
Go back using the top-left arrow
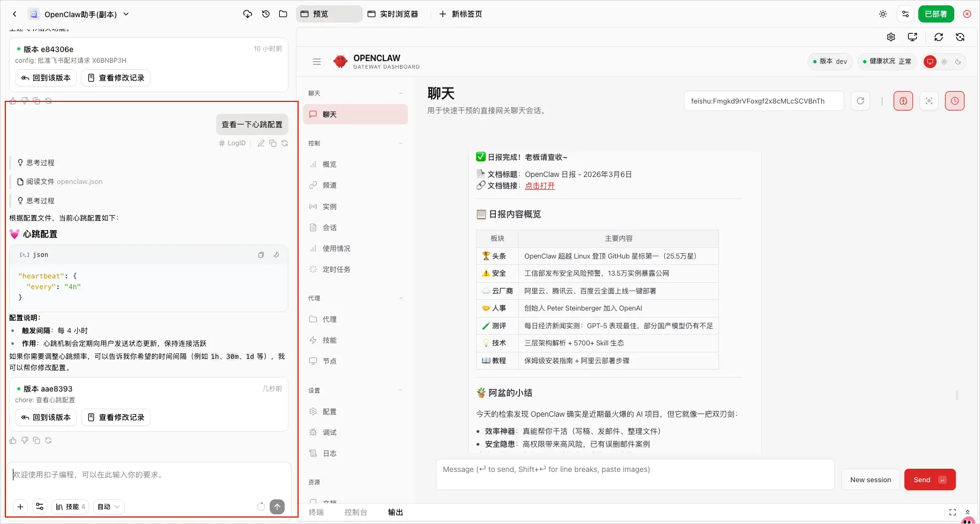click(14, 14)
